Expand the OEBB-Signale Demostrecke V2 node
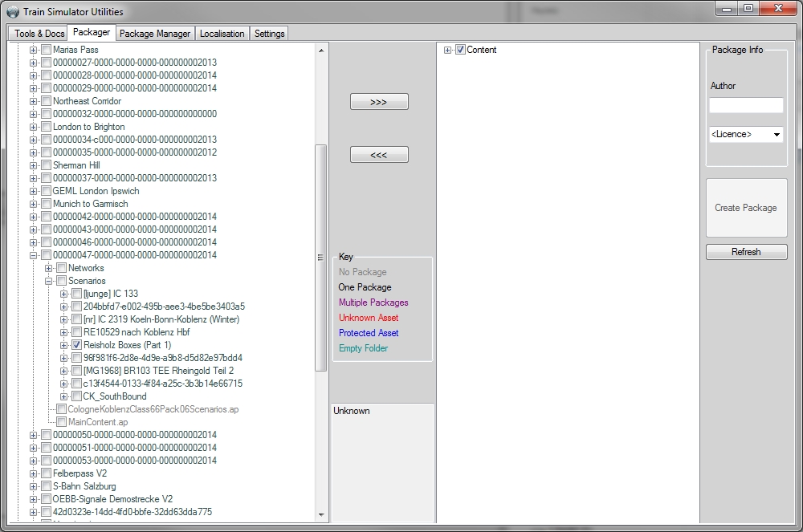Screen dimensions: 803x532 click(x=33, y=499)
